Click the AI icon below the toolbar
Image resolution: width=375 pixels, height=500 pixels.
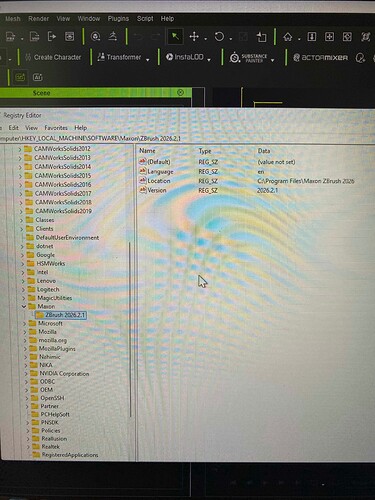(x=38, y=77)
